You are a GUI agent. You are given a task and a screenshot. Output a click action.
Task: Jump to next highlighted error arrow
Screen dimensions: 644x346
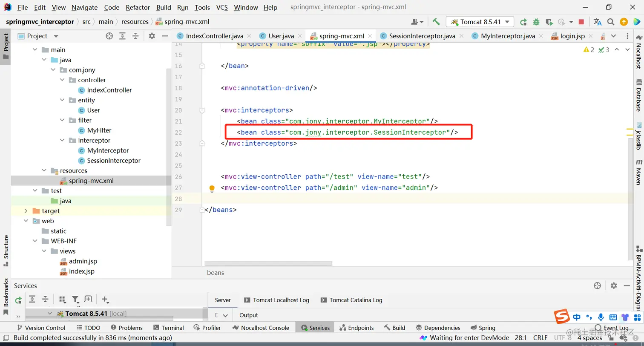click(x=627, y=50)
